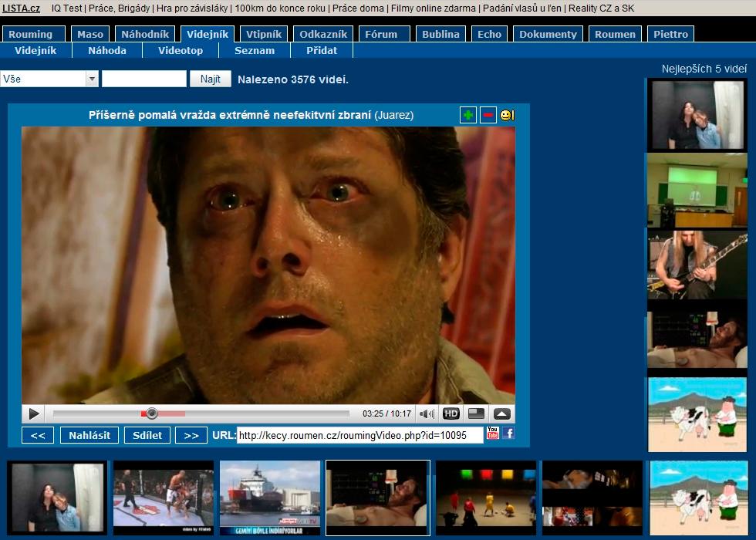Click the playback position knob

[x=151, y=413]
